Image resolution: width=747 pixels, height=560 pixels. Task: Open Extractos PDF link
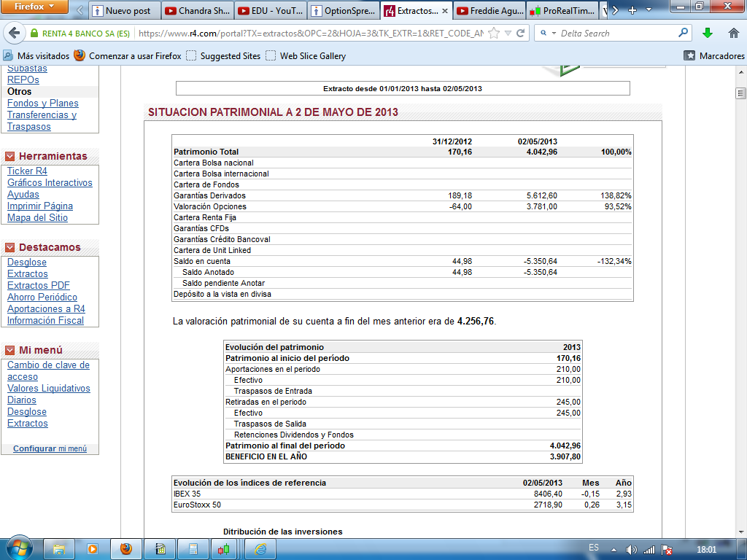39,286
